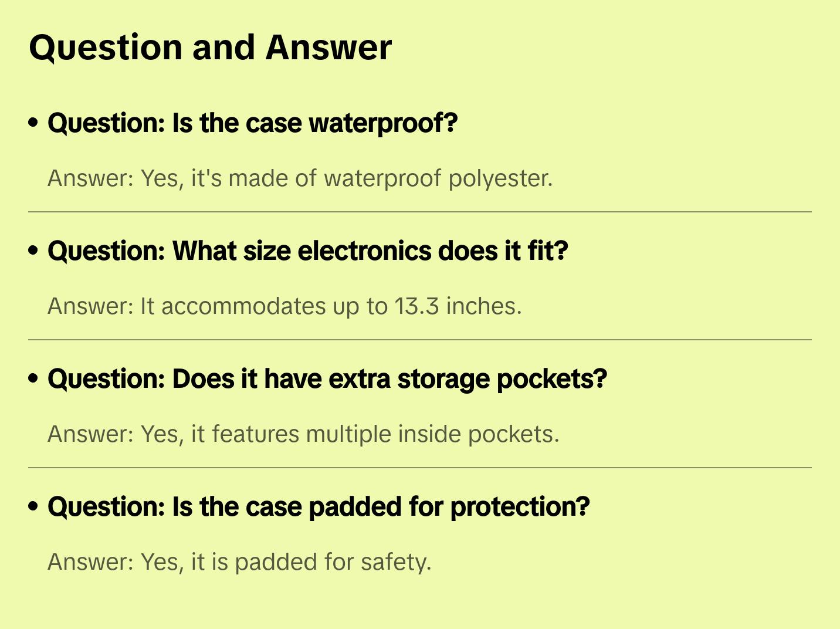Click the answer about multiple inside pockets
Screen dimensions: 840x629
pos(303,434)
